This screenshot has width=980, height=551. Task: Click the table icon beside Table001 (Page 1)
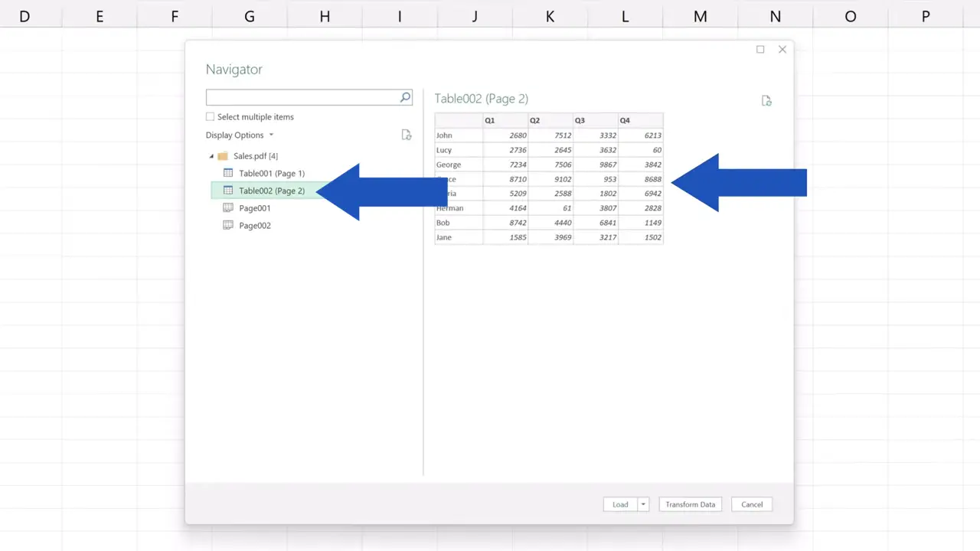[228, 173]
